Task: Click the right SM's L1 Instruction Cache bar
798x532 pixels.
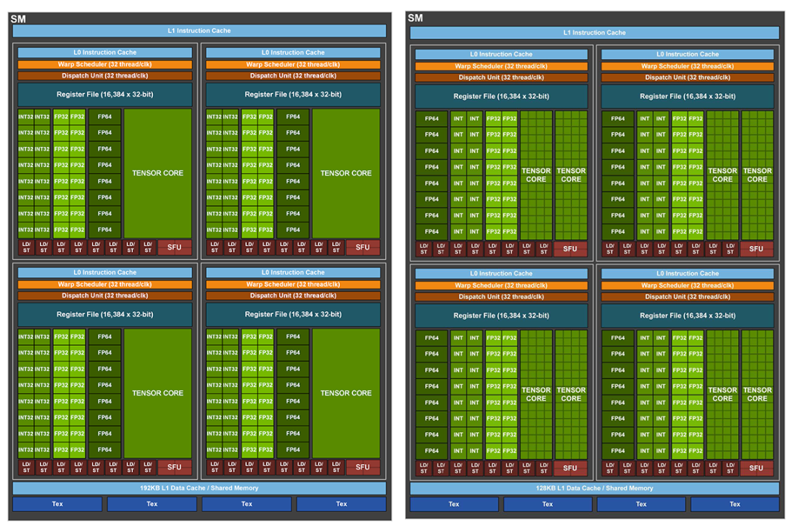Action: [594, 33]
